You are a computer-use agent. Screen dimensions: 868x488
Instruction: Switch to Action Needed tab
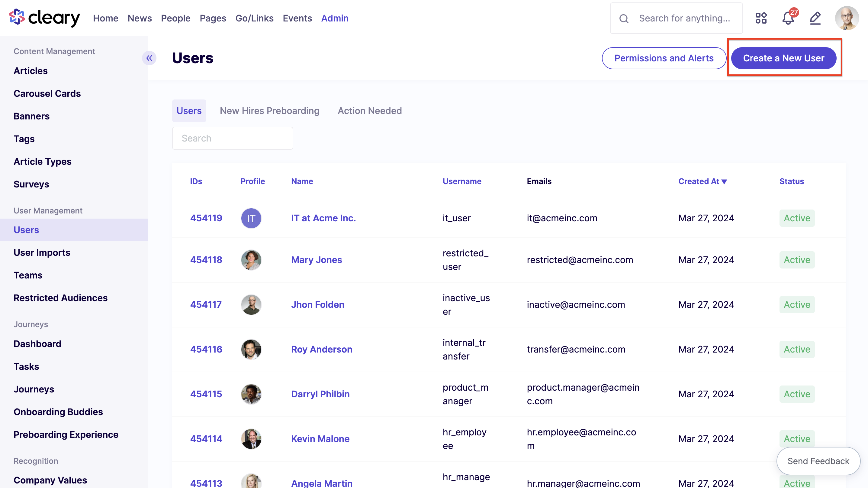pos(370,111)
